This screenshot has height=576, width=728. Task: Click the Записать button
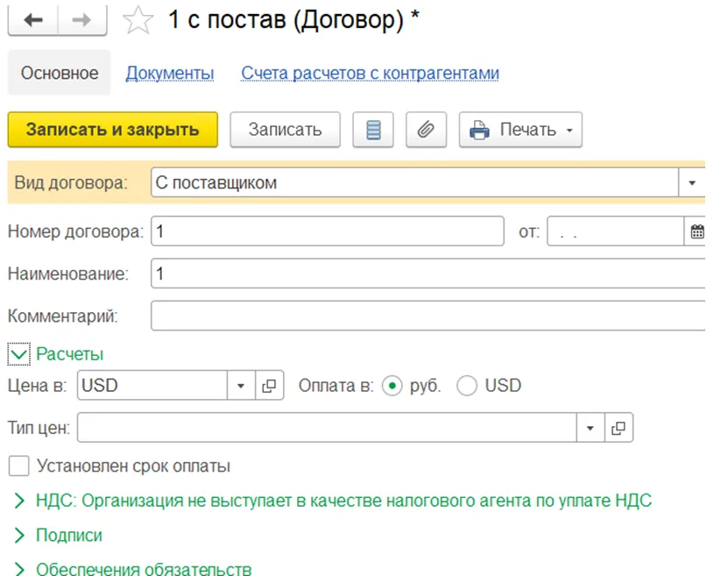285,130
